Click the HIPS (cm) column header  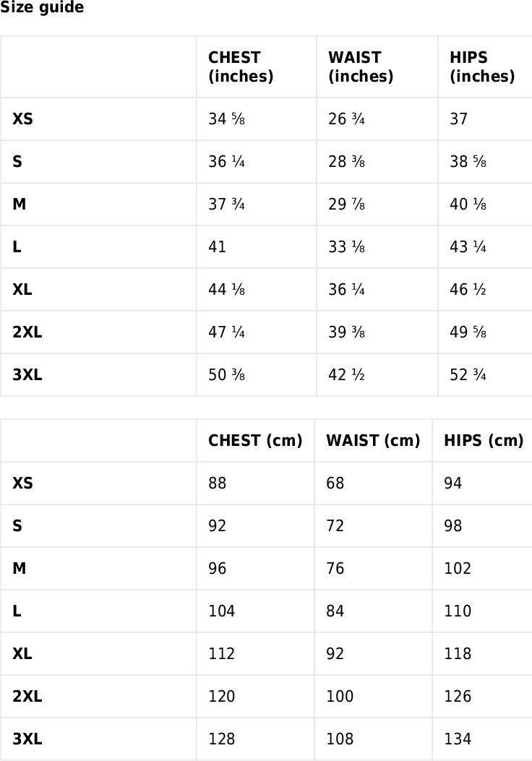pos(484,441)
